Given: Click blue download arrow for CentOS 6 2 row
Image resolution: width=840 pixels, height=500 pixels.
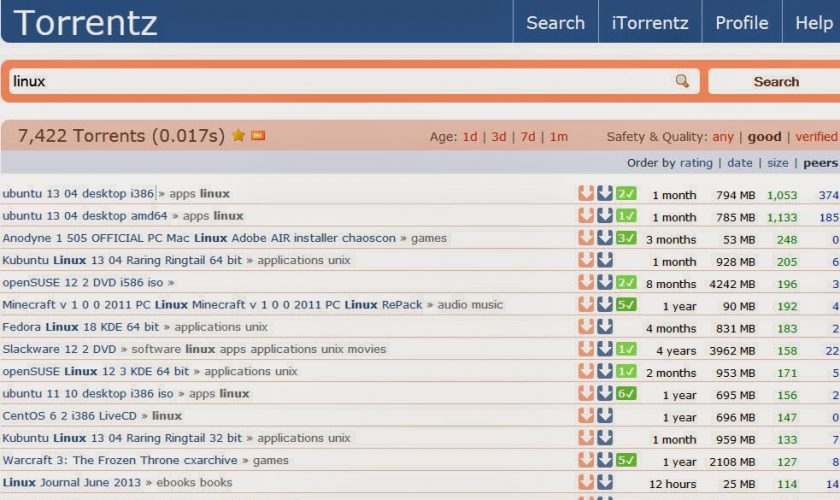Looking at the screenshot, I should coord(605,416).
